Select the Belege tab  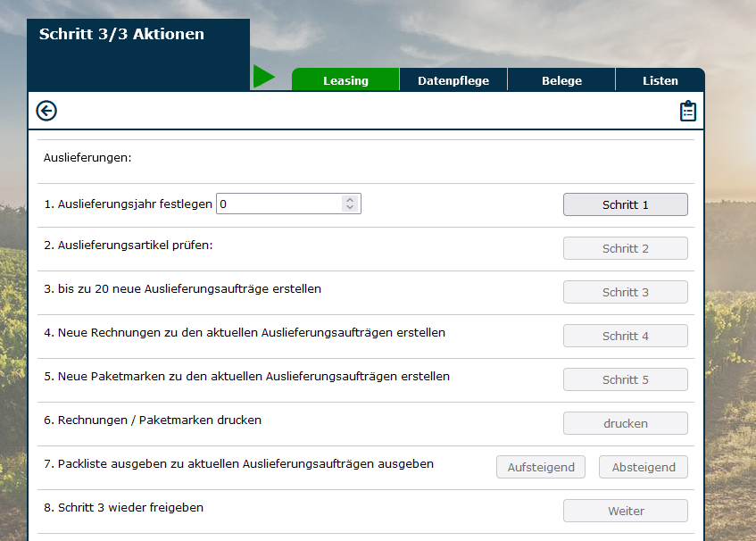[561, 80]
